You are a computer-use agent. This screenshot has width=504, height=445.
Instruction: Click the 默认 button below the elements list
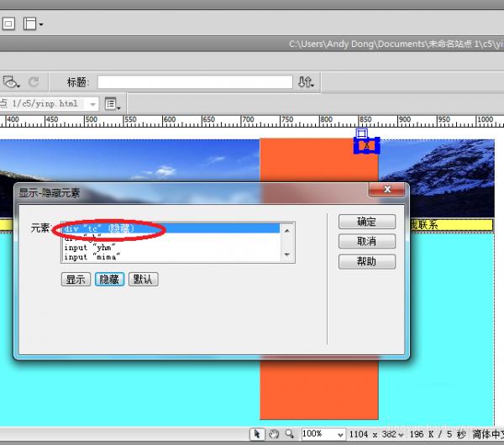[x=144, y=280]
